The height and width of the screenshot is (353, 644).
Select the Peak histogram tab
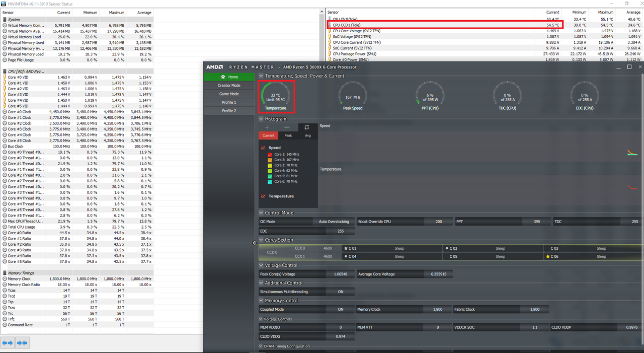point(288,135)
